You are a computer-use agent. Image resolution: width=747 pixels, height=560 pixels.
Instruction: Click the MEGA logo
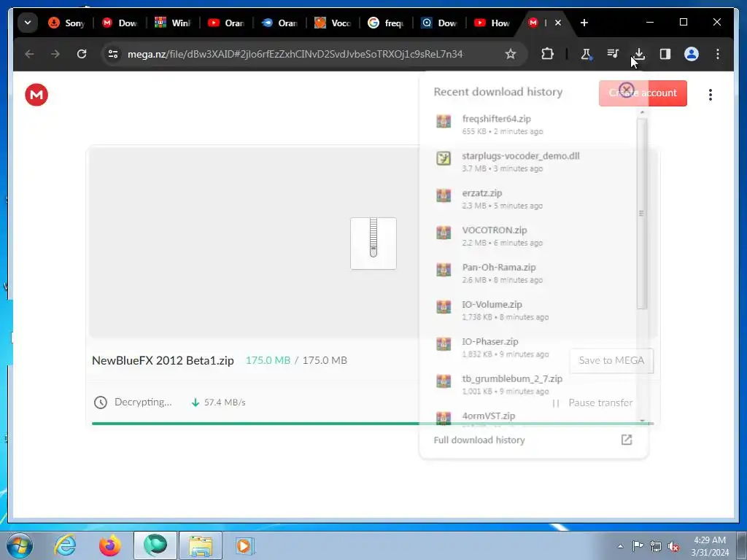tap(36, 94)
